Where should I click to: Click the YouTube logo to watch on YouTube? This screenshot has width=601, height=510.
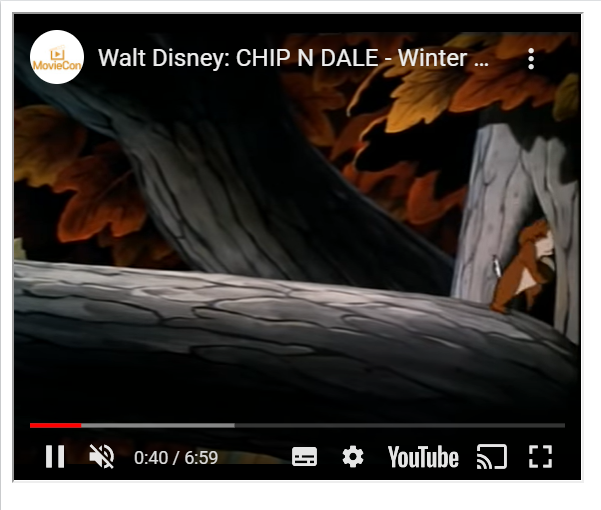click(423, 457)
